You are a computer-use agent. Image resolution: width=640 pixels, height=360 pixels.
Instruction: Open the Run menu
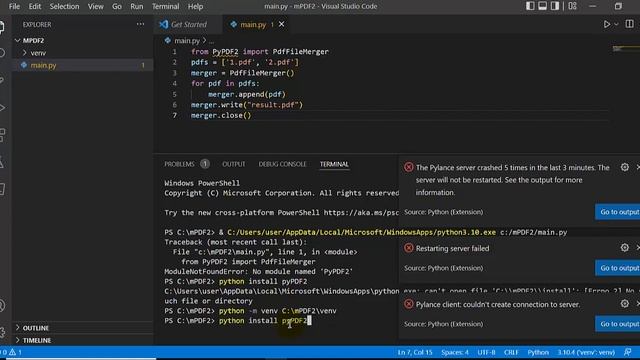(137, 7)
